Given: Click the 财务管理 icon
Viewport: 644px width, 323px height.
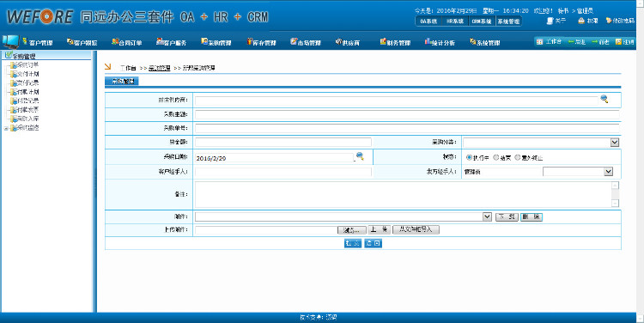Looking at the screenshot, I should pyautogui.click(x=383, y=41).
